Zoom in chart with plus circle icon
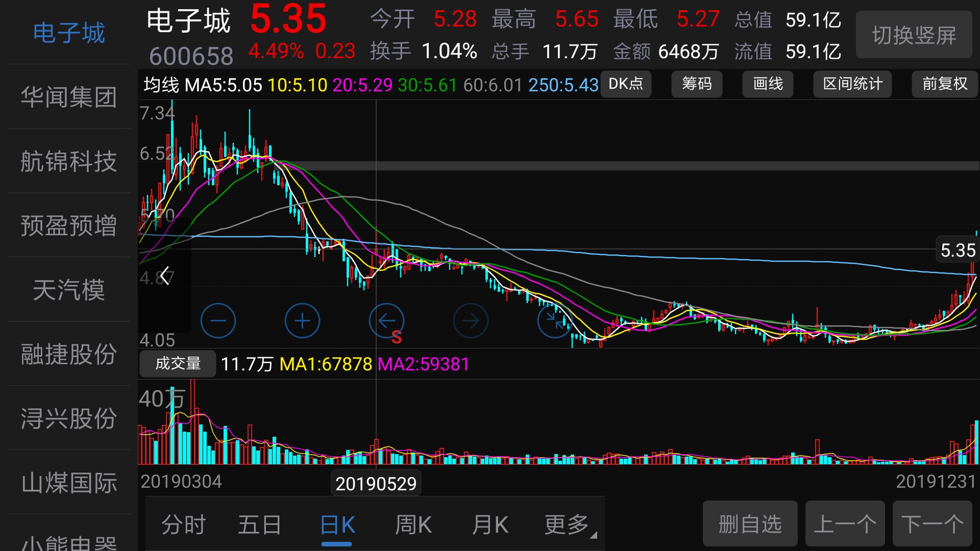The image size is (980, 551). click(302, 321)
